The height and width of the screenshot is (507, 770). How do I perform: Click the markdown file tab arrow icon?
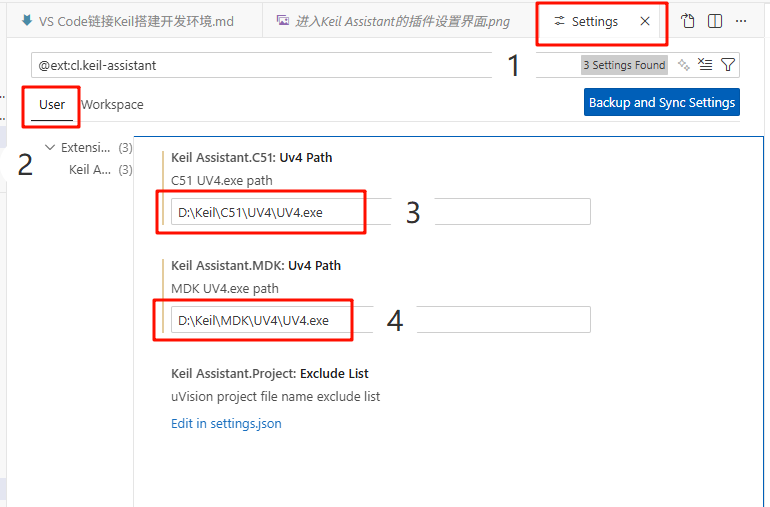click(x=27, y=21)
